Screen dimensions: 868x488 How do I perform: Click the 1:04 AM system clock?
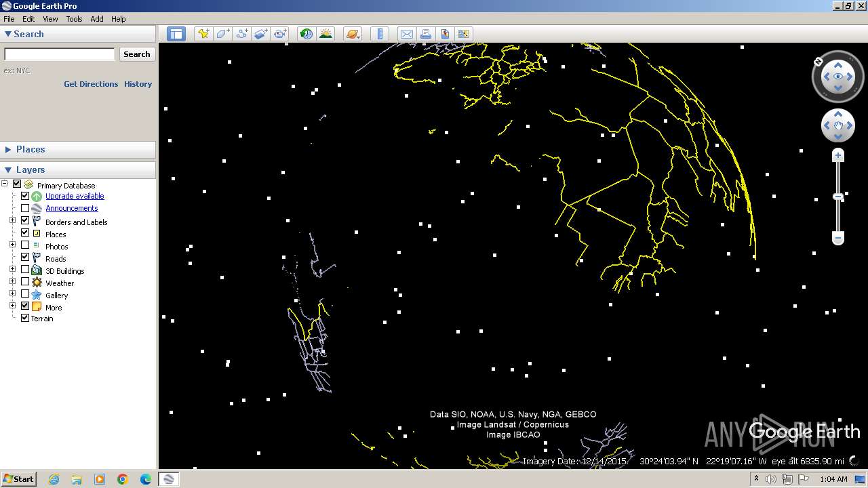tap(833, 479)
